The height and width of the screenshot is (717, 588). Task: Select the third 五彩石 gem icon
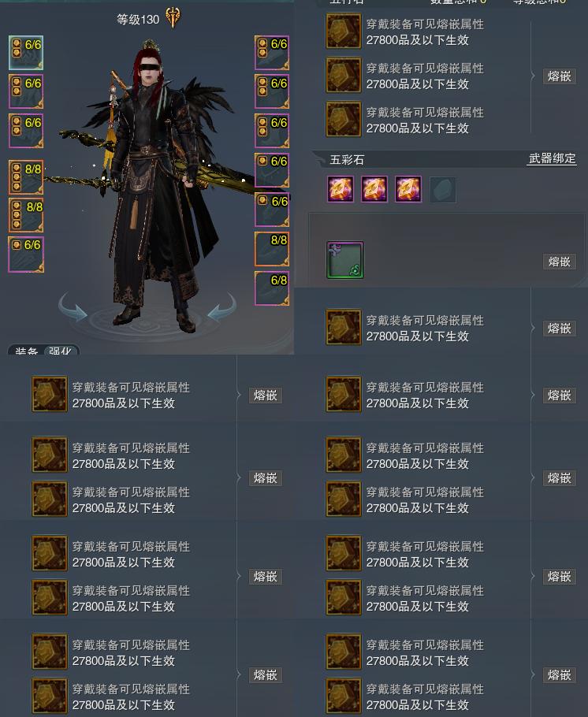pos(408,189)
